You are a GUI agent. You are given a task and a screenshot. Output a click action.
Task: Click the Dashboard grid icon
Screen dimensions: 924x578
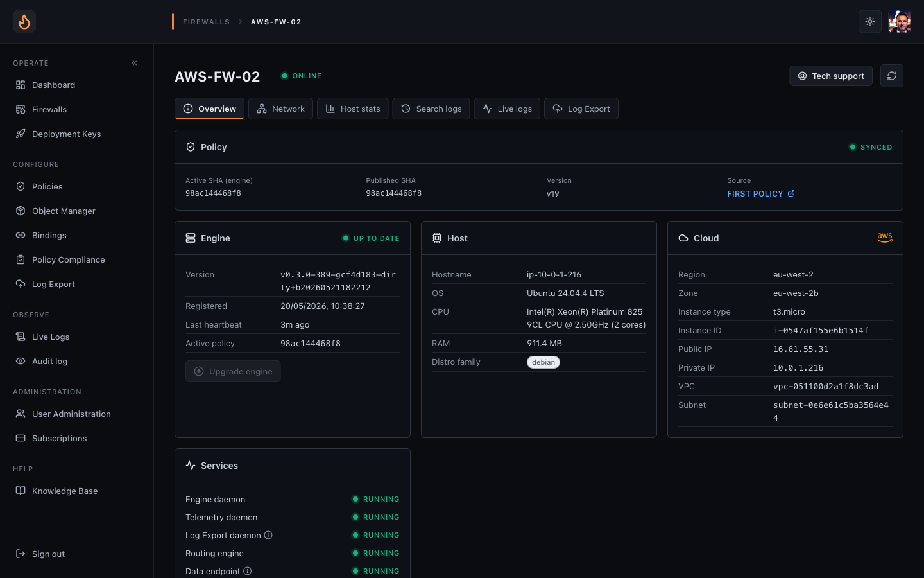point(21,85)
